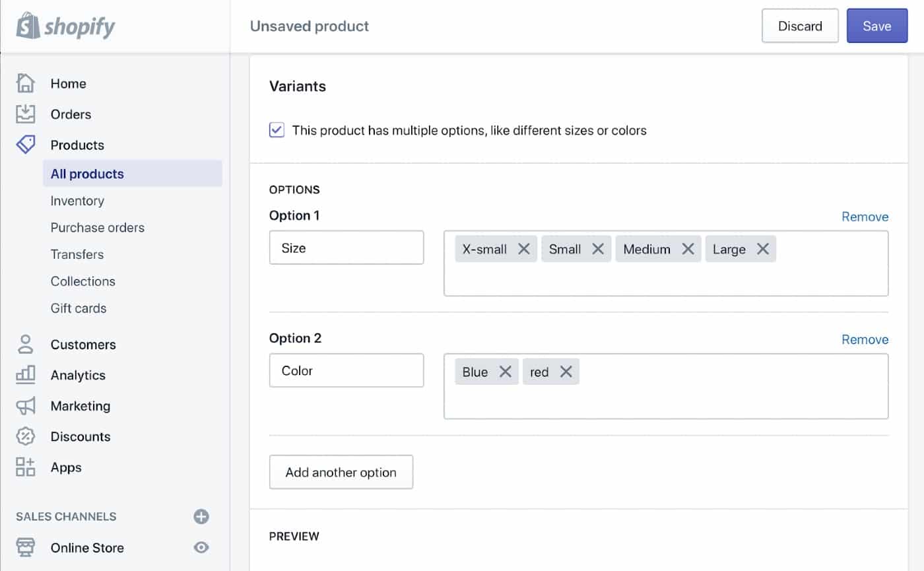This screenshot has height=571, width=924.
Task: Remove the red color tag
Action: pos(564,371)
